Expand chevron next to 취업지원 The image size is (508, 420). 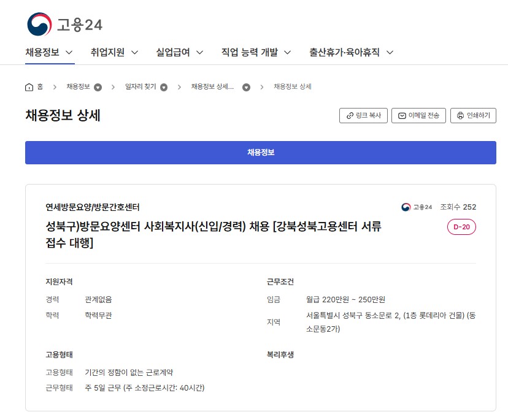coord(134,53)
